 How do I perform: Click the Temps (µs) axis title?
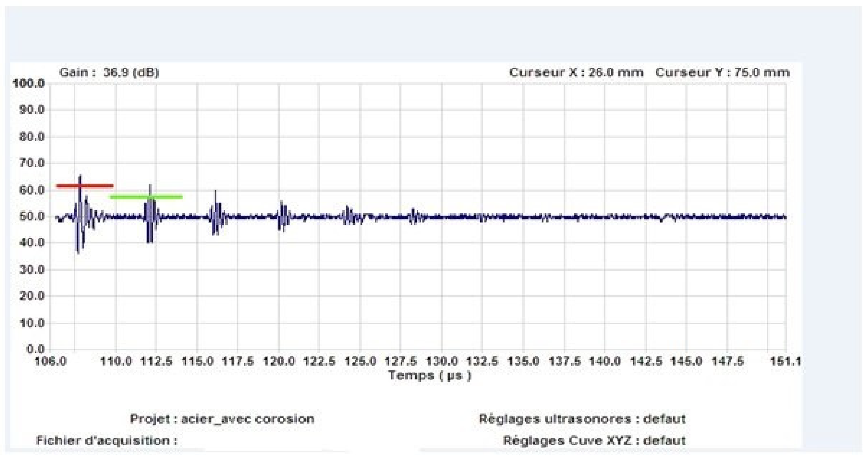point(429,375)
